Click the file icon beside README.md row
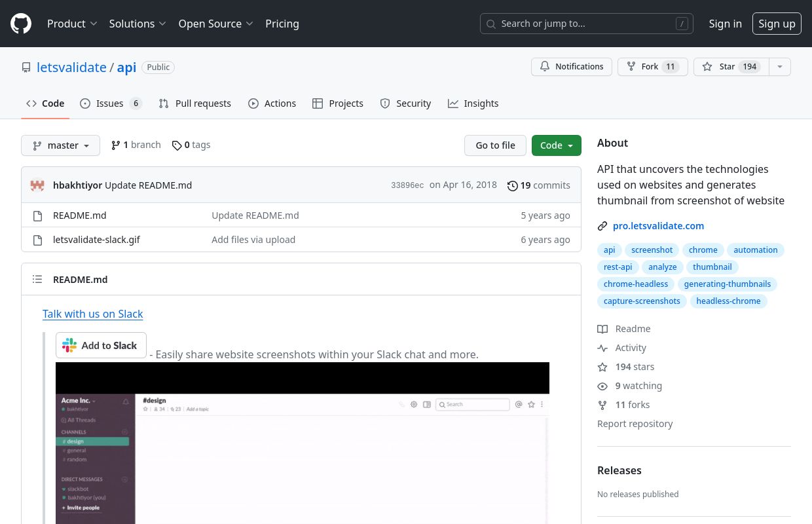The image size is (812, 524). (37, 215)
